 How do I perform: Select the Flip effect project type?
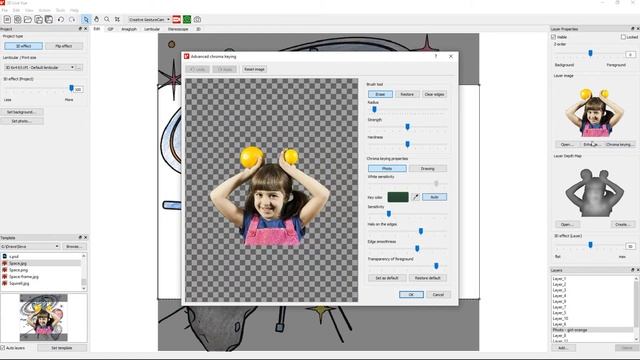[64, 46]
